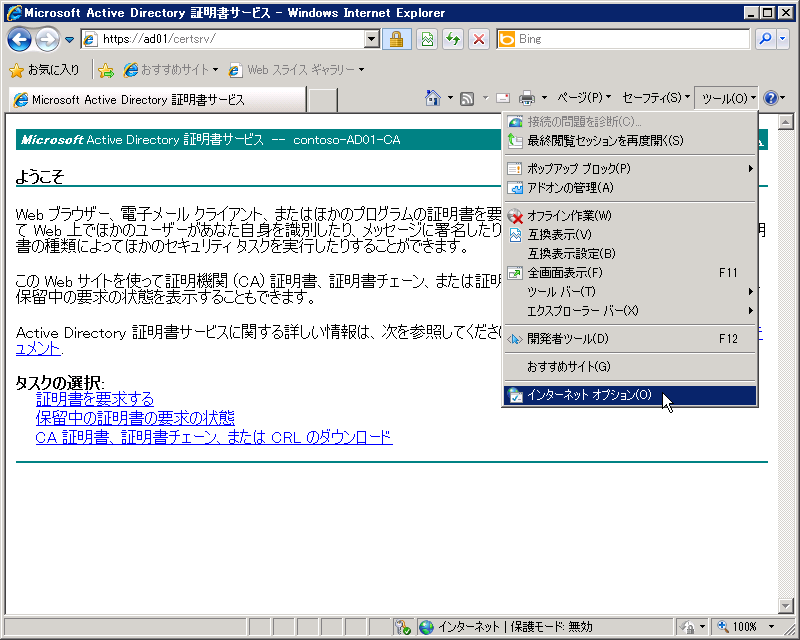
Task: Expand the Print options dropdown arrow
Action: (x=544, y=97)
